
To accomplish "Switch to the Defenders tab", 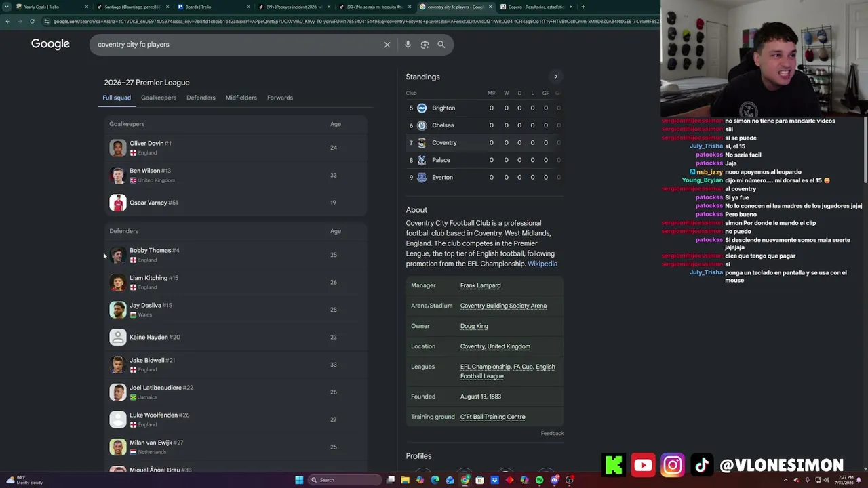I will pyautogui.click(x=201, y=98).
